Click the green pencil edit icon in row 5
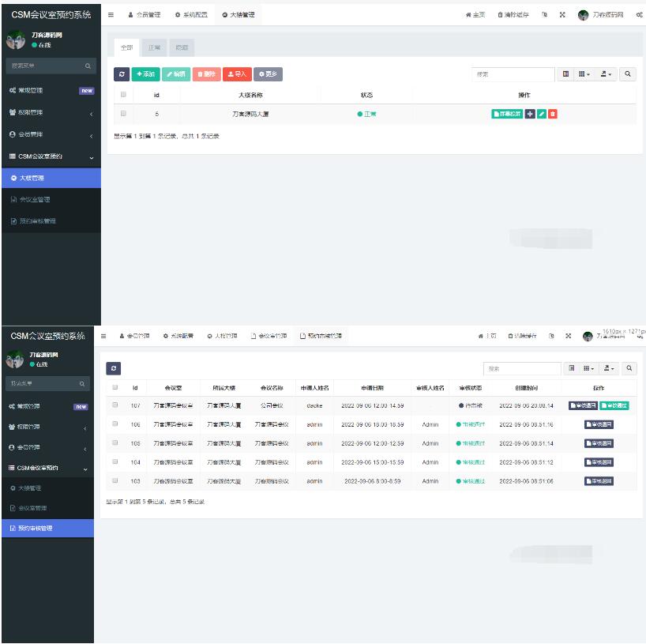This screenshot has height=644, width=646. point(541,114)
